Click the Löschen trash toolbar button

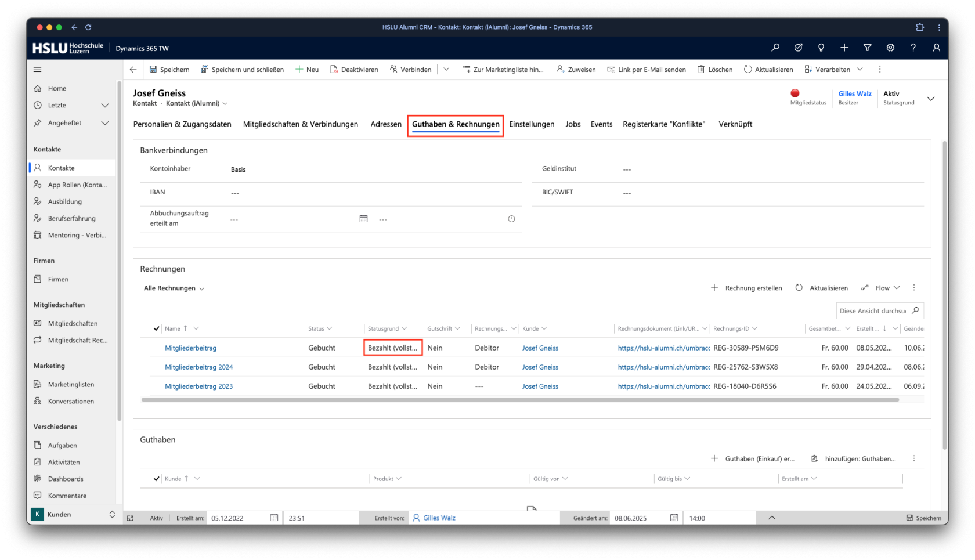pos(715,70)
